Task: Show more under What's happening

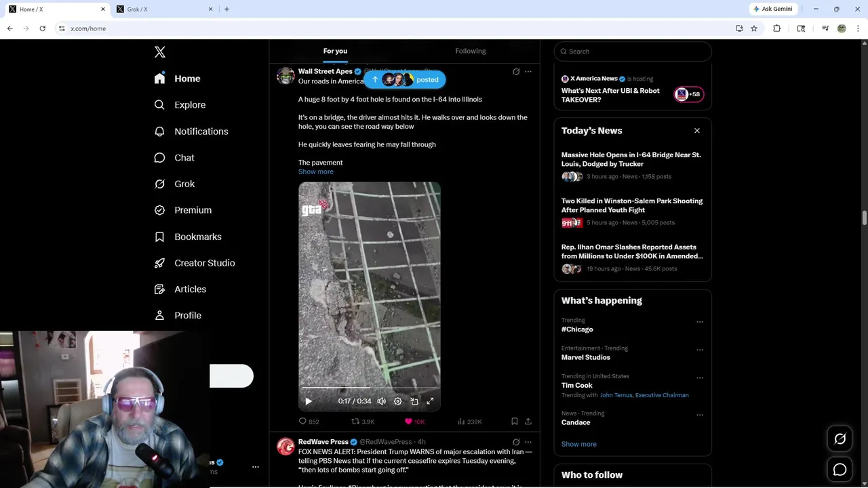Action: (579, 444)
